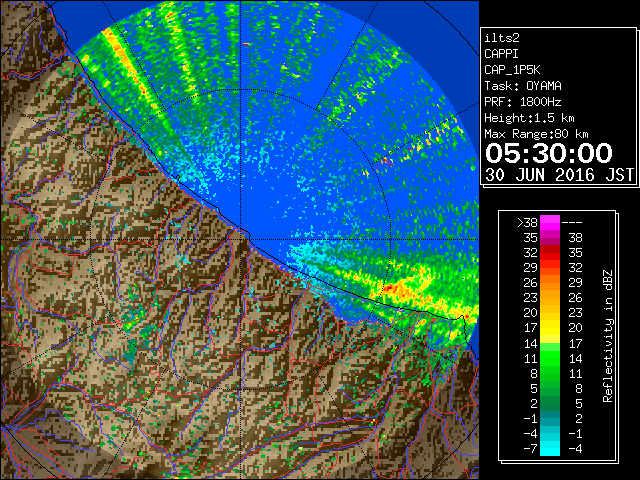Pick the yellow legend swatch beside '17'
The width and height of the screenshot is (640, 480).
pyautogui.click(x=550, y=328)
